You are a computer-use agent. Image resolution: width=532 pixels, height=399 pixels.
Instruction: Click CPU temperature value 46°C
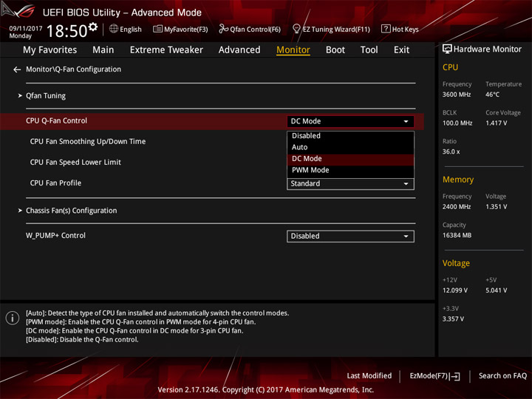pos(492,95)
